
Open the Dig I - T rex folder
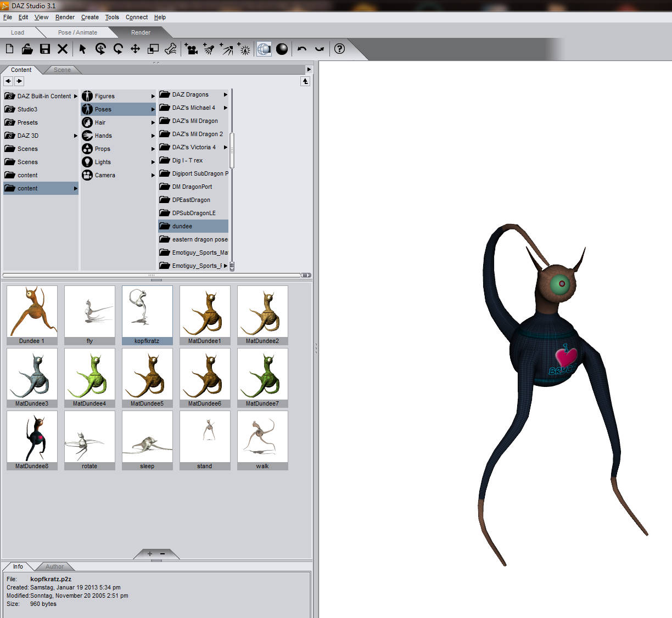click(193, 160)
